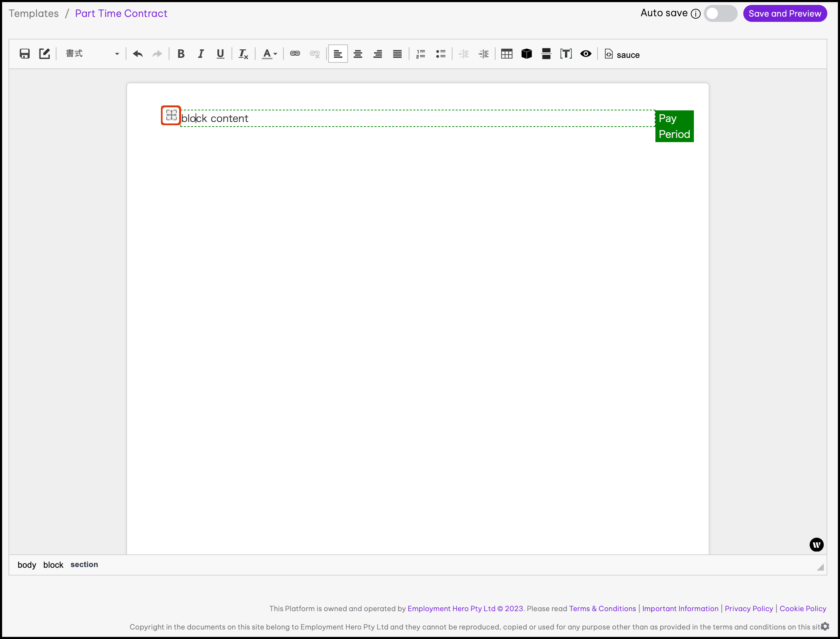The height and width of the screenshot is (639, 840).
Task: Click the [T] placeholder icon
Action: pos(566,54)
